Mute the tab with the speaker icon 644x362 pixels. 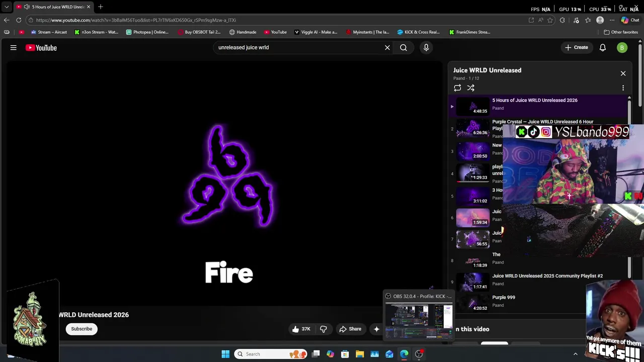coord(26,7)
